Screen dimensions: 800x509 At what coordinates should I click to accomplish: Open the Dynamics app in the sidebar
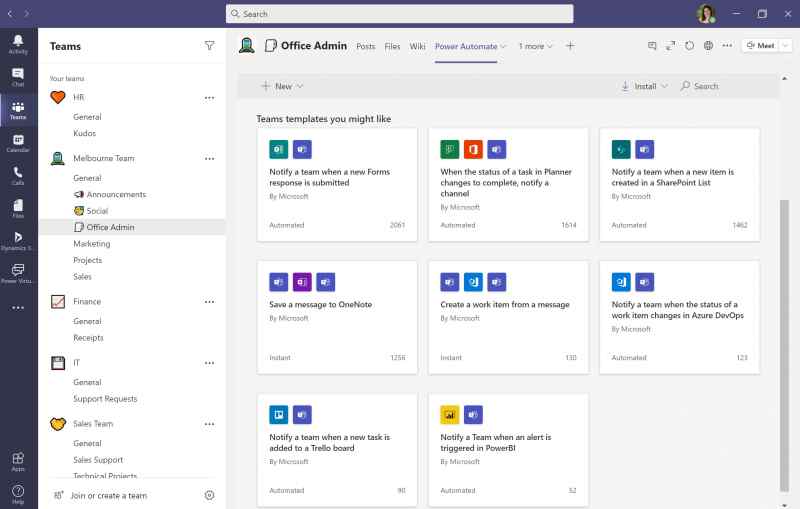pos(18,241)
